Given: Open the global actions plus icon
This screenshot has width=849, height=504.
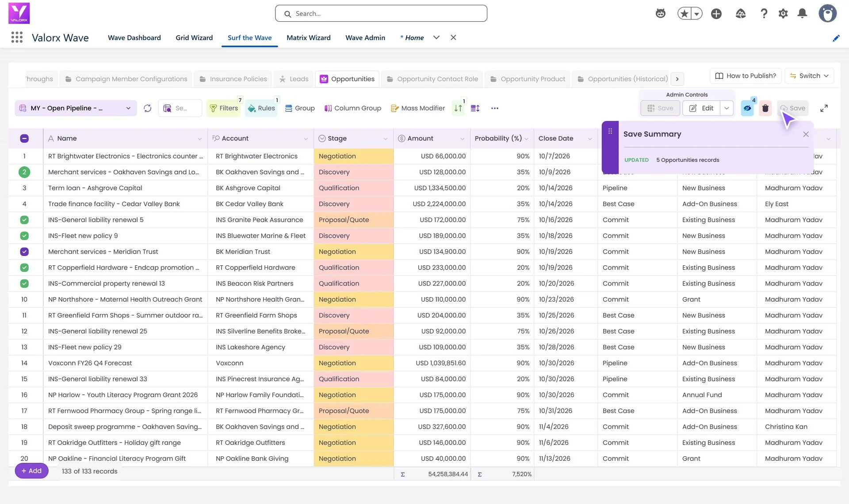Looking at the screenshot, I should (x=716, y=14).
